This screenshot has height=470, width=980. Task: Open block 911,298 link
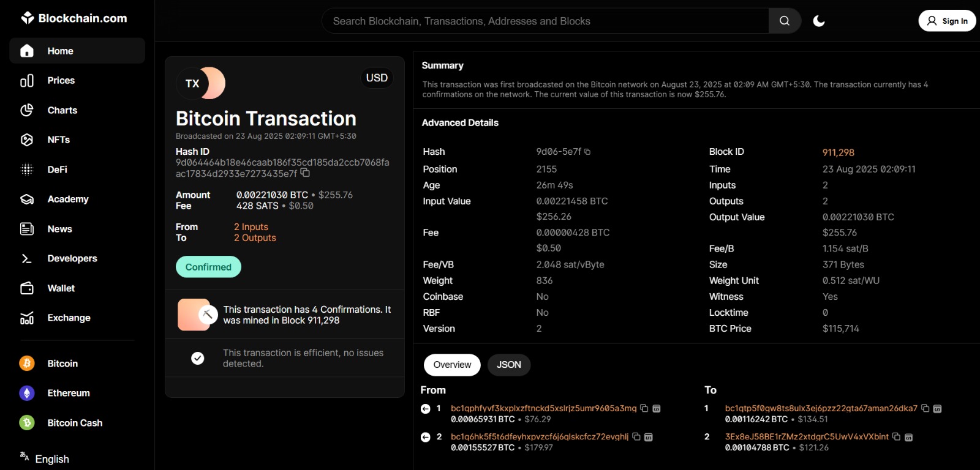click(x=838, y=152)
